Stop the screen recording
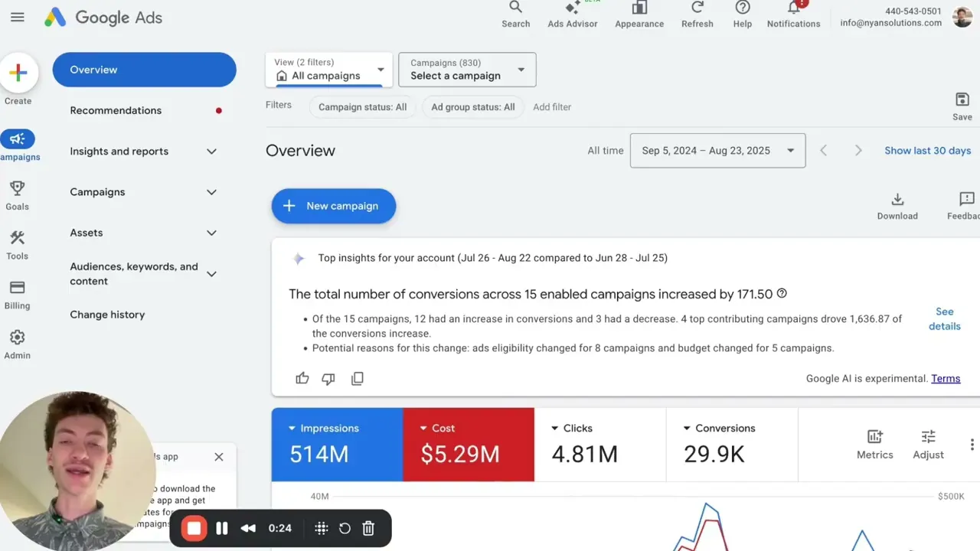The image size is (980, 551). pos(194,528)
